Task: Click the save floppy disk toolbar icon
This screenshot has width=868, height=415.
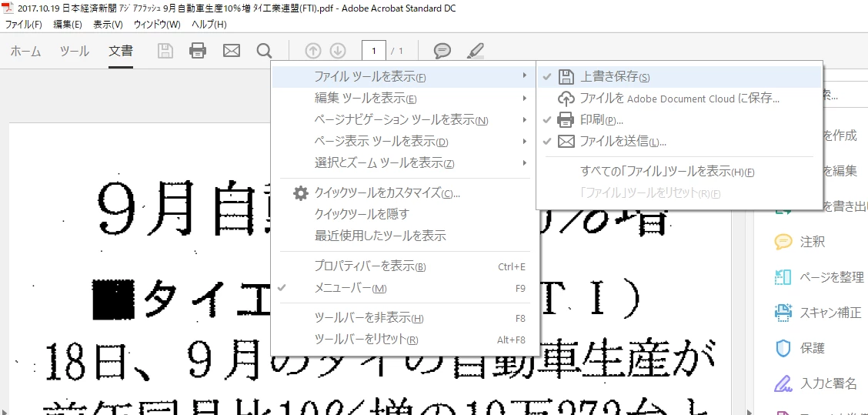Action: (x=165, y=51)
